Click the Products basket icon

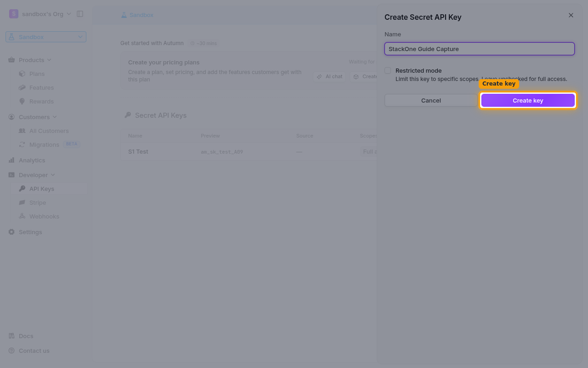[x=11, y=60]
